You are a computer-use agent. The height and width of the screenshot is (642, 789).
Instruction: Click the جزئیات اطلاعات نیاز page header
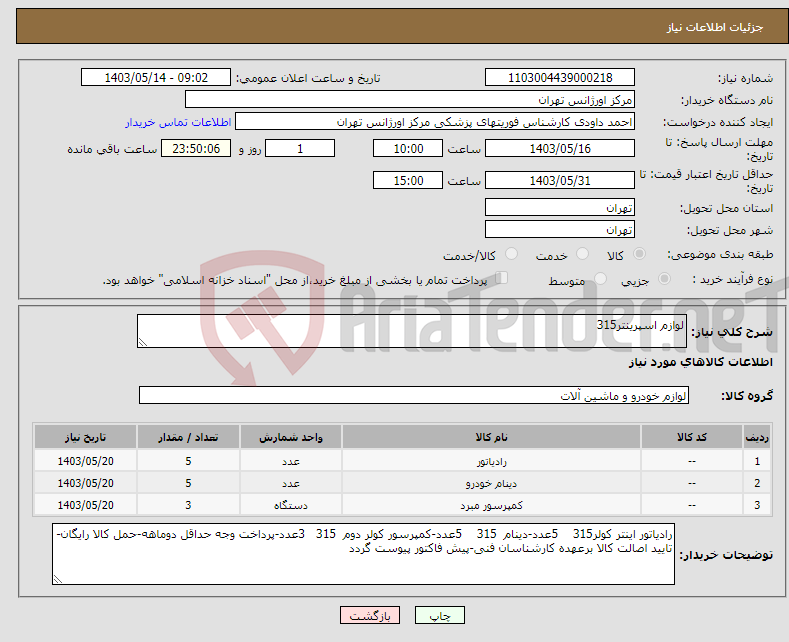pyautogui.click(x=715, y=27)
